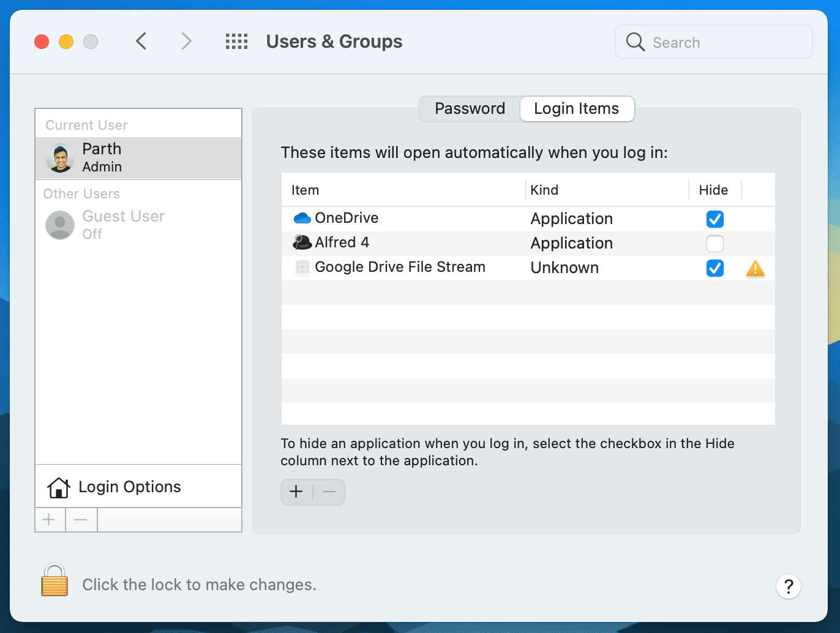The width and height of the screenshot is (840, 633).
Task: Check Hide for Alfred 4
Action: pyautogui.click(x=715, y=243)
